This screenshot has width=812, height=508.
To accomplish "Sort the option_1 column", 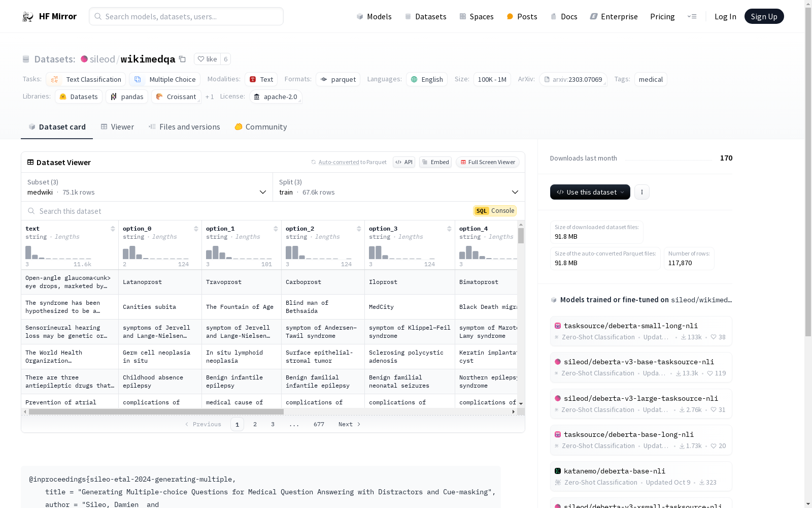I will [276, 229].
